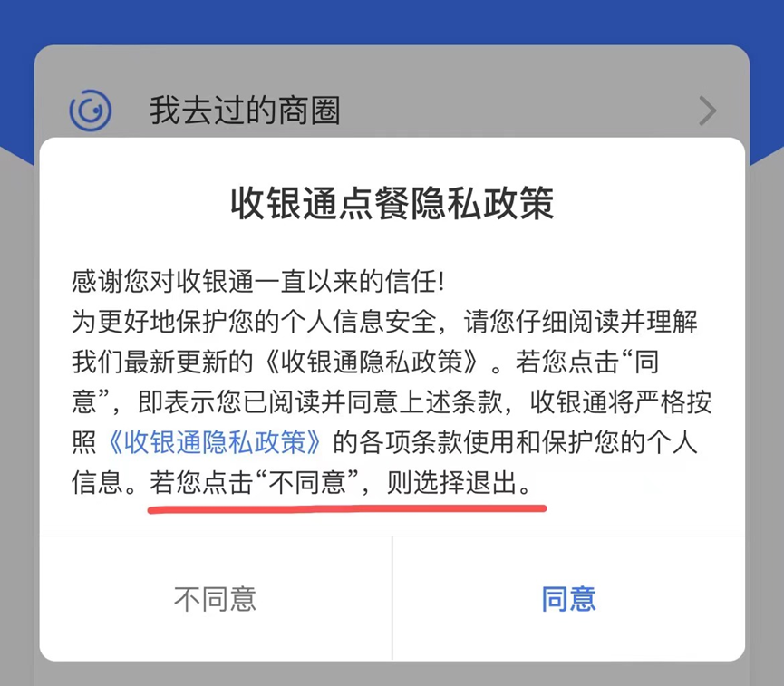Screen dimensions: 784x686
Task: Click the dimmed gray area below the dialog
Action: [x=392, y=674]
